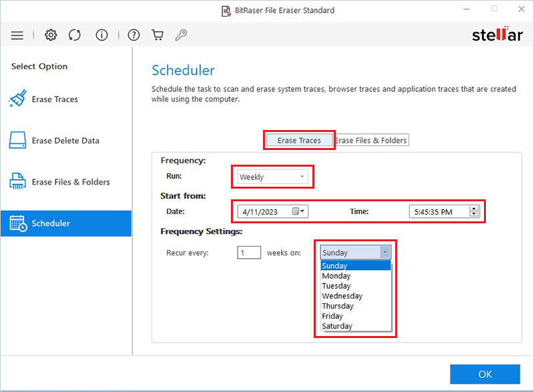The height and width of the screenshot is (392, 534).
Task: Choose Thursday from the weekday list
Action: click(x=356, y=306)
